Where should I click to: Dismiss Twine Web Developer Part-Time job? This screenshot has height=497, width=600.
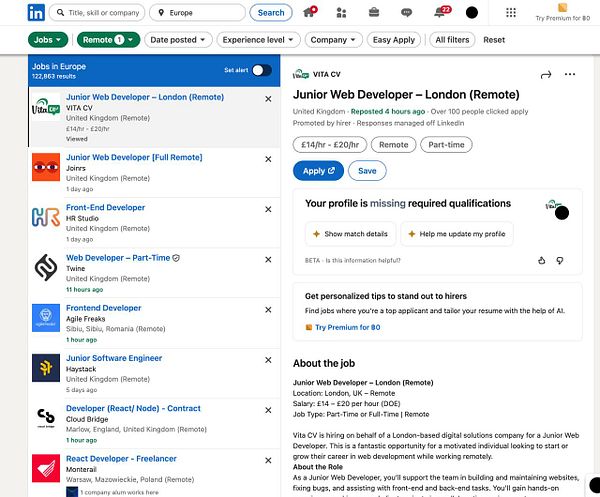pos(268,259)
